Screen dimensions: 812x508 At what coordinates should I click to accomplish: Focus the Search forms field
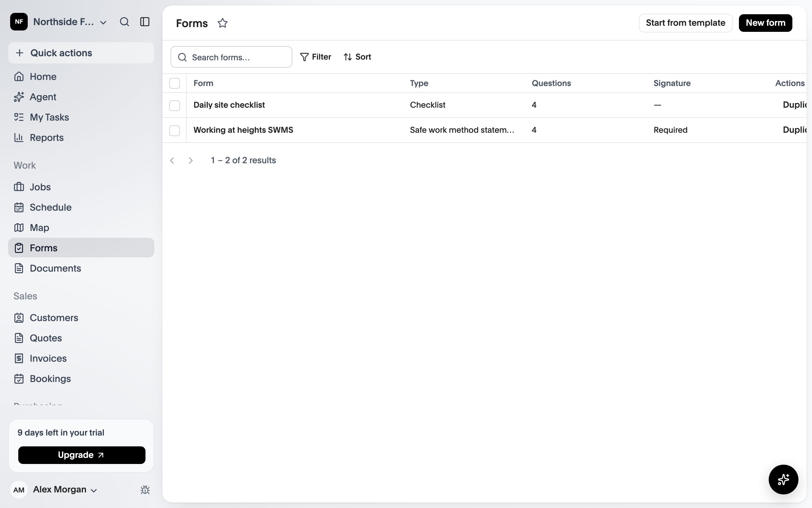231,57
